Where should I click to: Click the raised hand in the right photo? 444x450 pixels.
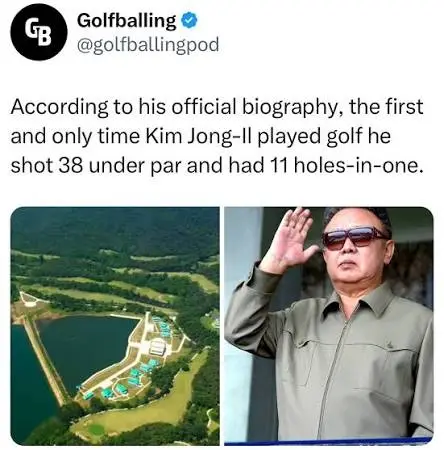[289, 239]
